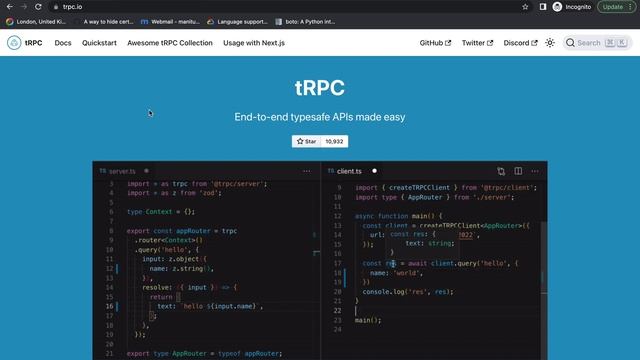Open Usage with Next.js page
This screenshot has width=640, height=360.
coord(254,43)
